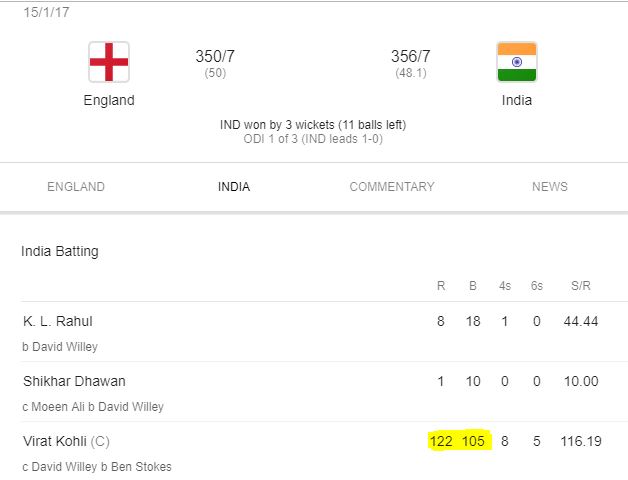Click the India Batting heading

[60, 252]
